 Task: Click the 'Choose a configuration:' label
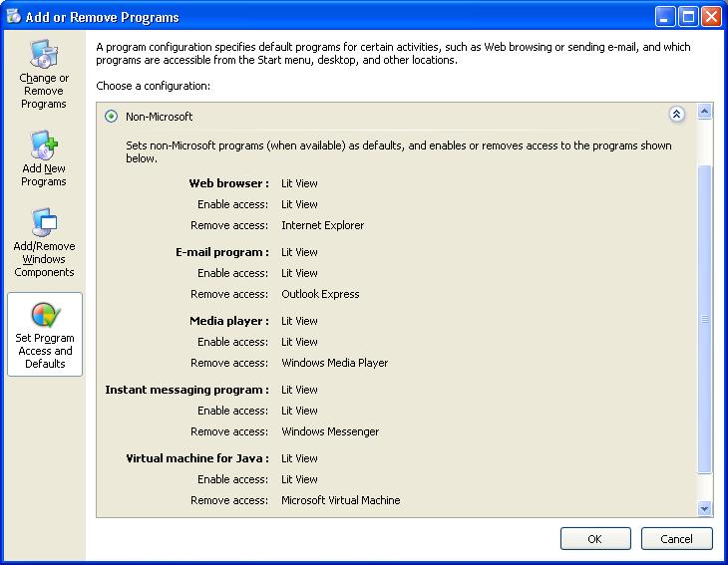pos(154,86)
